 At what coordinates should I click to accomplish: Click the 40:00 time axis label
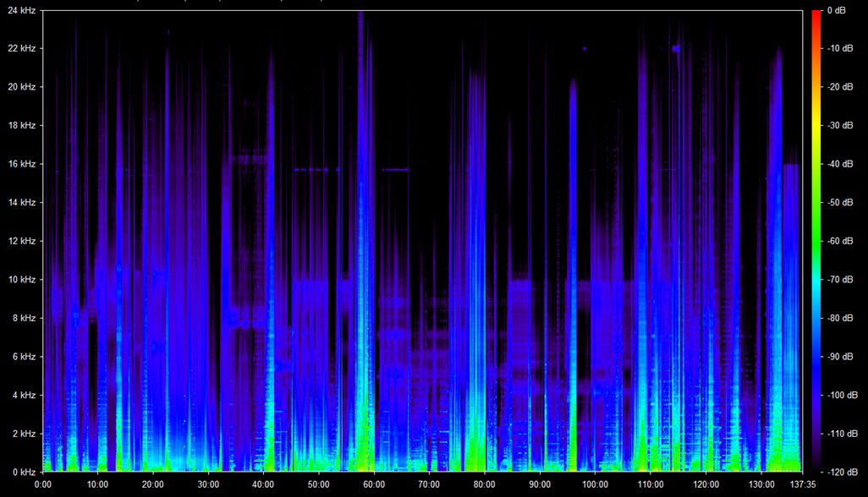(x=263, y=485)
